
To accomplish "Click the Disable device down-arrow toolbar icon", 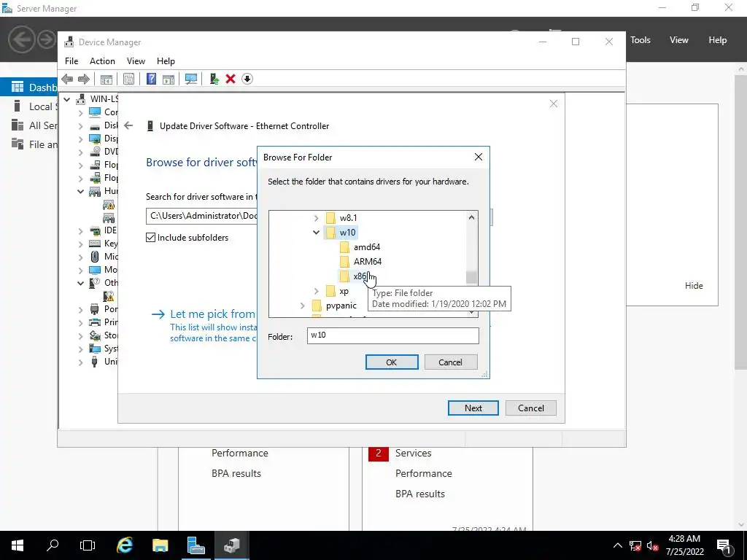I will click(x=247, y=79).
